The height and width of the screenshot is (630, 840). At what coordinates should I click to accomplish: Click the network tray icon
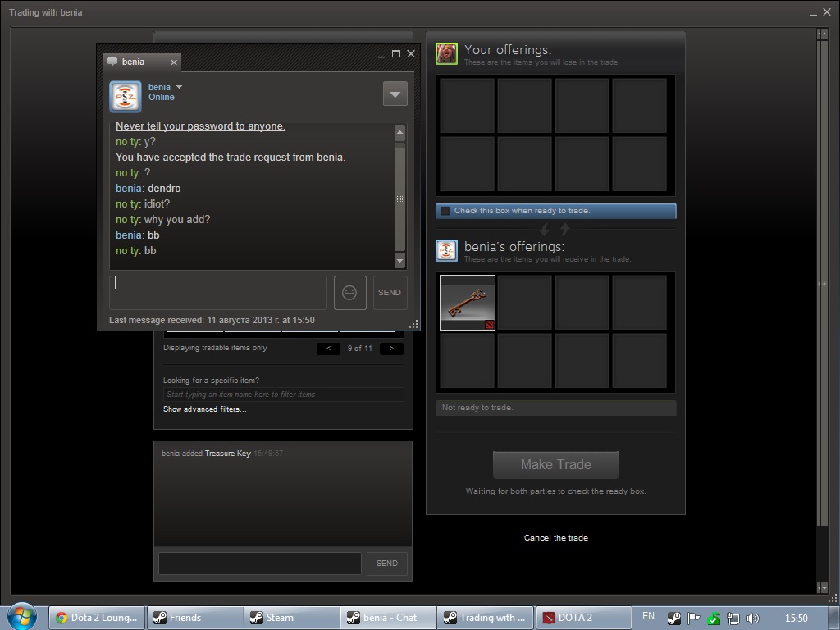(x=733, y=618)
